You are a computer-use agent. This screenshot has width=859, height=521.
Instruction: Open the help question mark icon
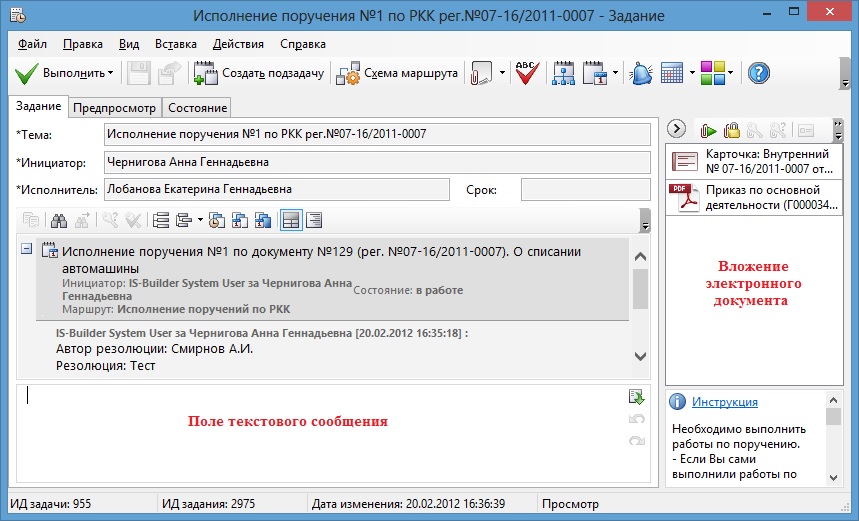[759, 73]
